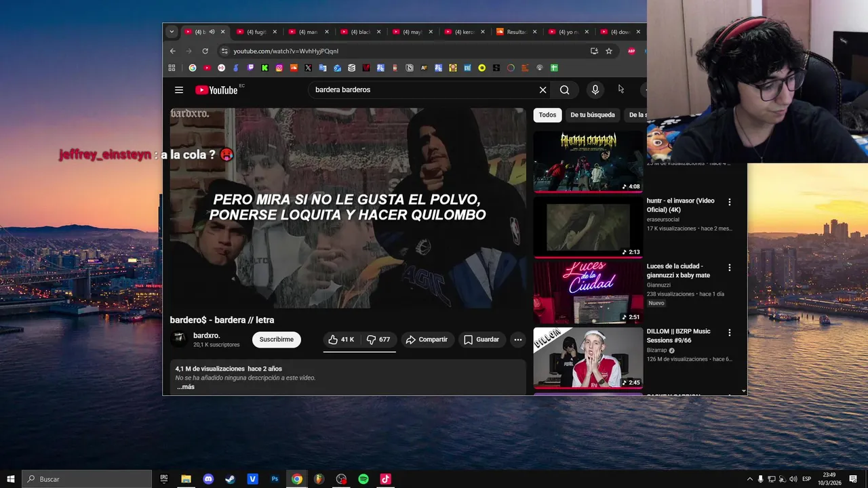Open Steam from the taskbar
Viewport: 868px width, 488px height.
pyautogui.click(x=231, y=479)
